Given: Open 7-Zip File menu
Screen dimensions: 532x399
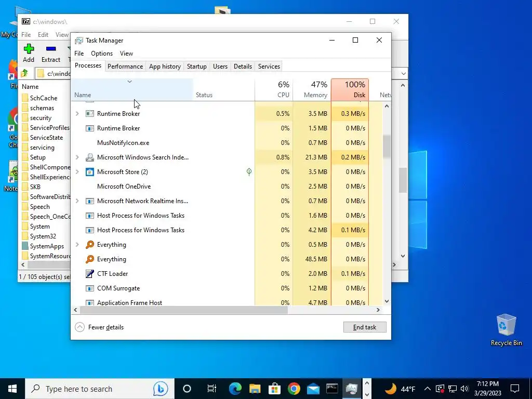Looking at the screenshot, I should (x=26, y=35).
